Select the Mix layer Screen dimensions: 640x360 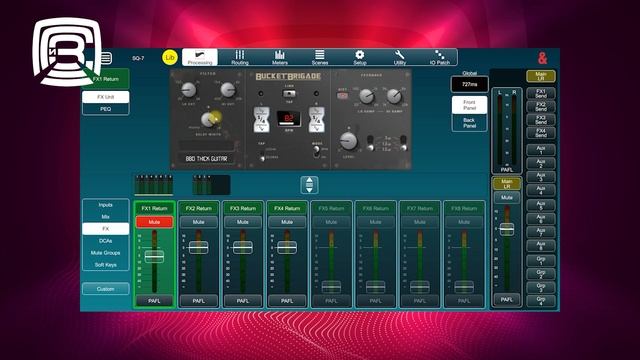point(106,217)
